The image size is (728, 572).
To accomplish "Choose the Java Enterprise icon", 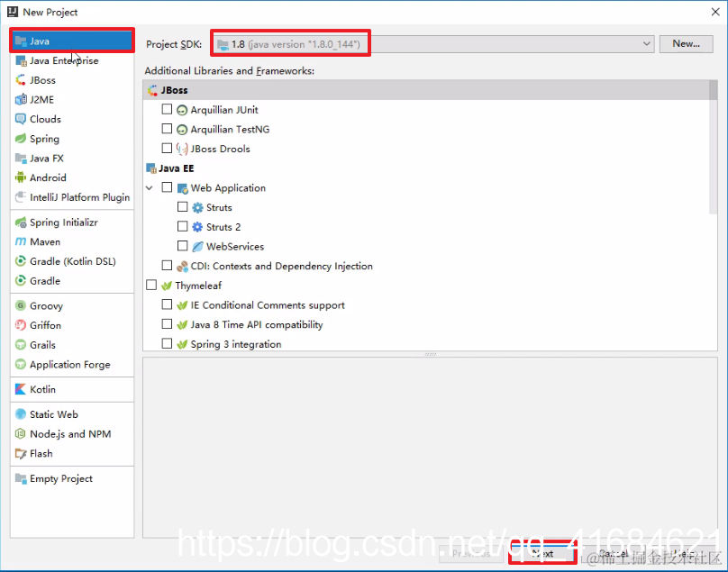I will pyautogui.click(x=21, y=61).
